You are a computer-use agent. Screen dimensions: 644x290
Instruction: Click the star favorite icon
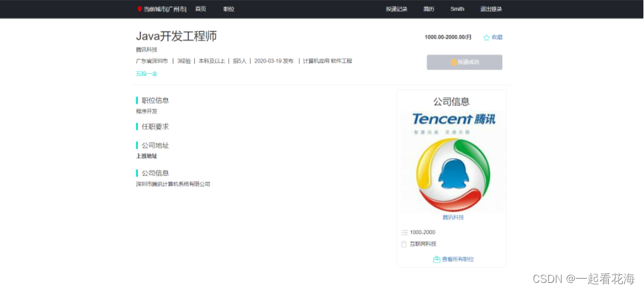(x=487, y=38)
